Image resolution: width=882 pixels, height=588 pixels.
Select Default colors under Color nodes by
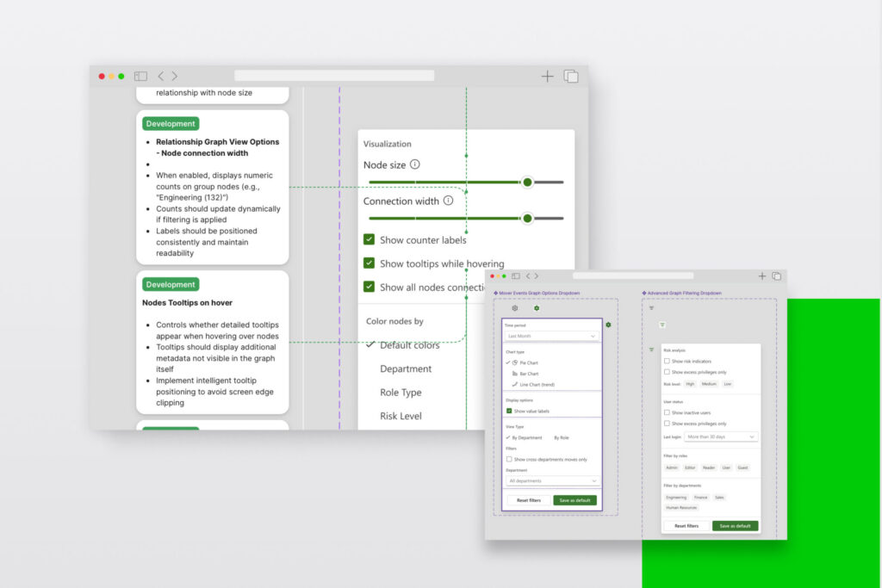pyautogui.click(x=409, y=345)
